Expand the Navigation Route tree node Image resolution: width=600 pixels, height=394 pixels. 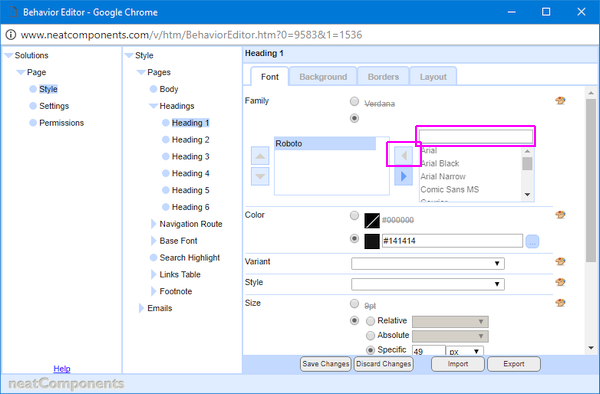[x=153, y=224]
